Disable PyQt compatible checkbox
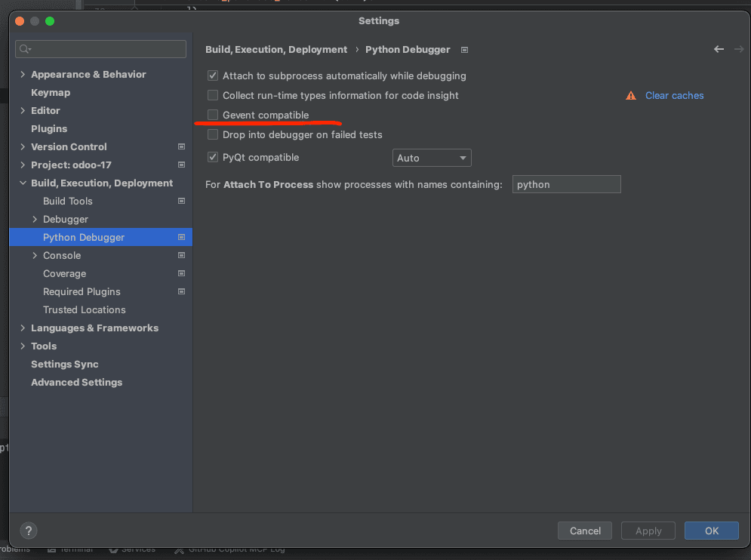 tap(213, 158)
